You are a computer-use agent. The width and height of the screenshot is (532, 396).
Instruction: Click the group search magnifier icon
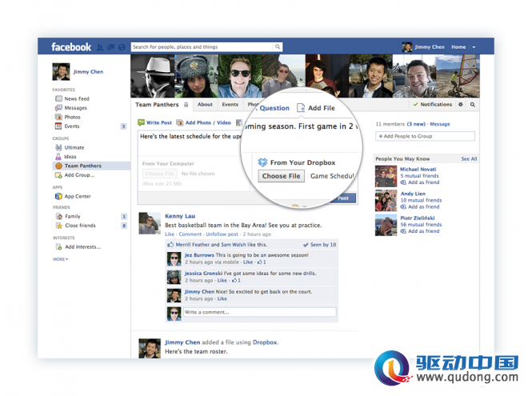click(472, 105)
